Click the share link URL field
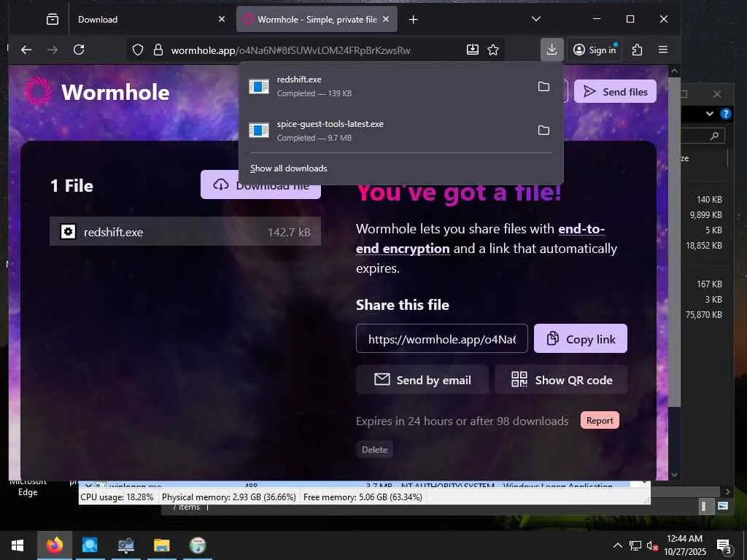Screen dimensions: 747x560 (441, 338)
